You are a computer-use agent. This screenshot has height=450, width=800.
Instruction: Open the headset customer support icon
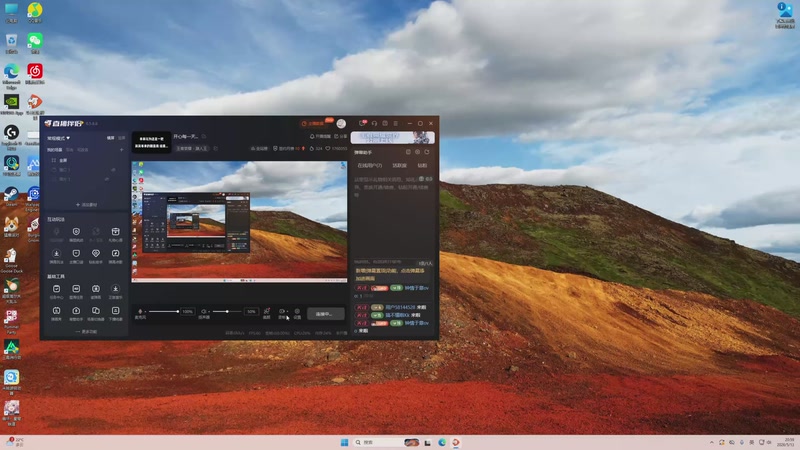pyautogui.click(x=374, y=123)
